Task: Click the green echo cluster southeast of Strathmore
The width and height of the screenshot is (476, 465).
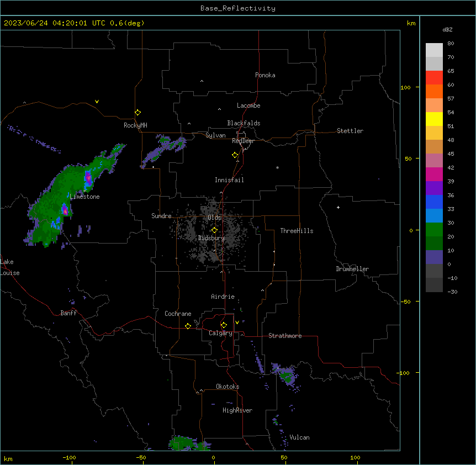Action: pyautogui.click(x=286, y=376)
